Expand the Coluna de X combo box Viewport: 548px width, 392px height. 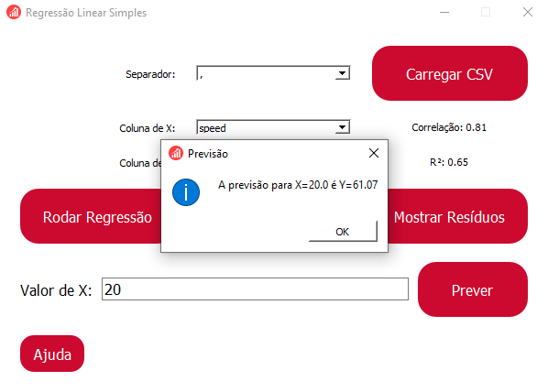click(273, 127)
